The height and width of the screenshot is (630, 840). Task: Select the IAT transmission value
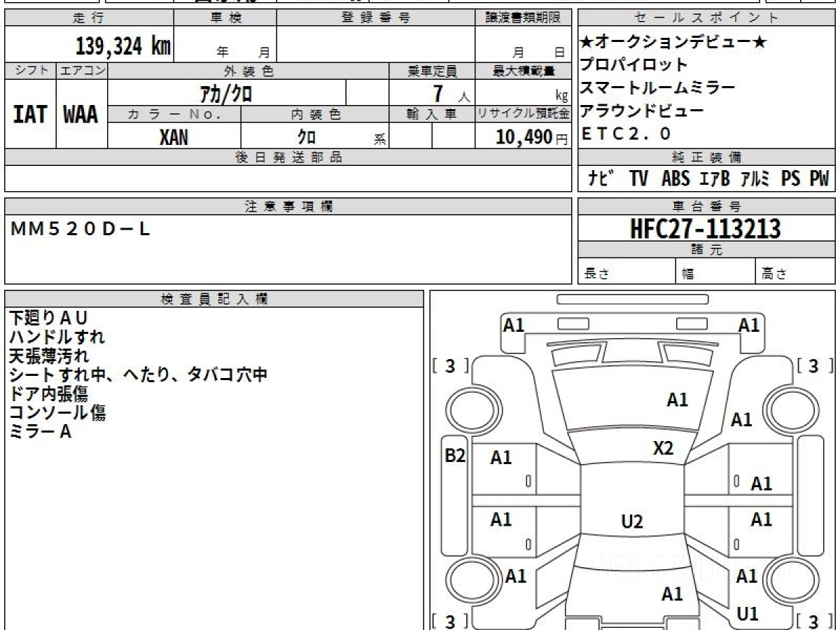(30, 114)
